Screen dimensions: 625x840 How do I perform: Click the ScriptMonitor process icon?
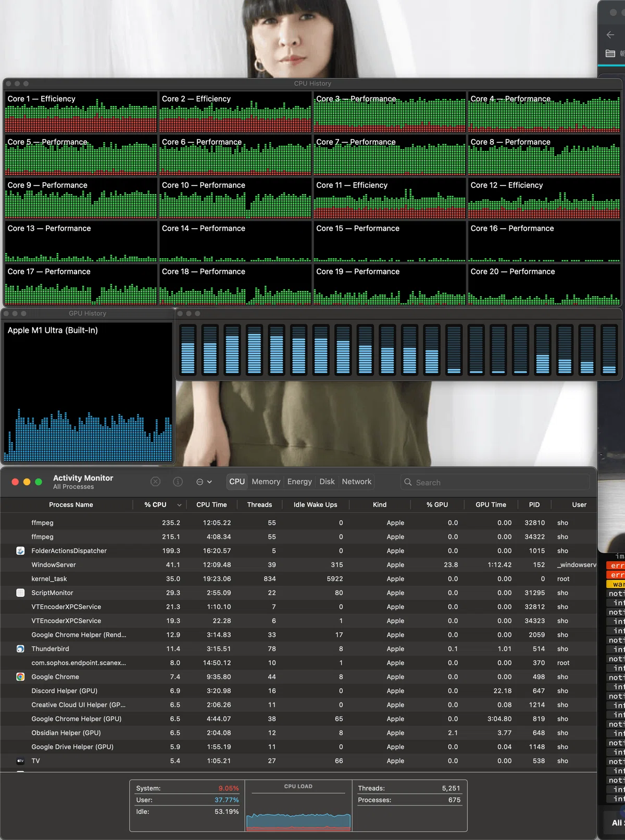(x=20, y=593)
